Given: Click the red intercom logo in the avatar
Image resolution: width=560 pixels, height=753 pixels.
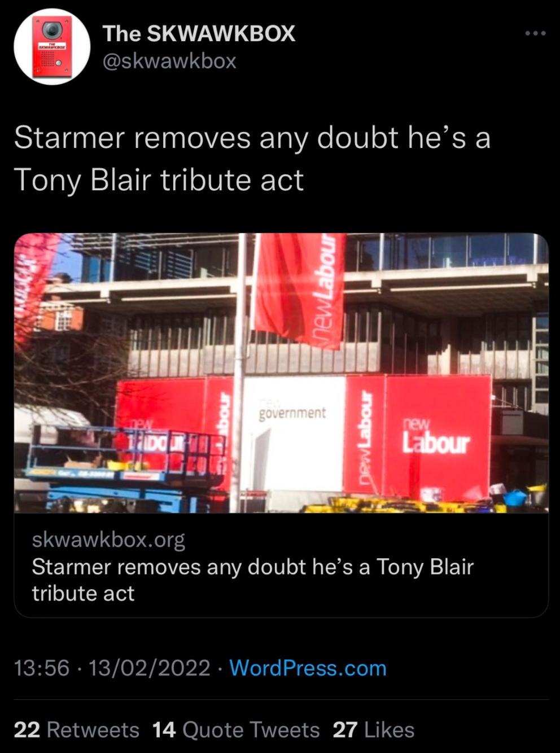Looking at the screenshot, I should pos(52,47).
